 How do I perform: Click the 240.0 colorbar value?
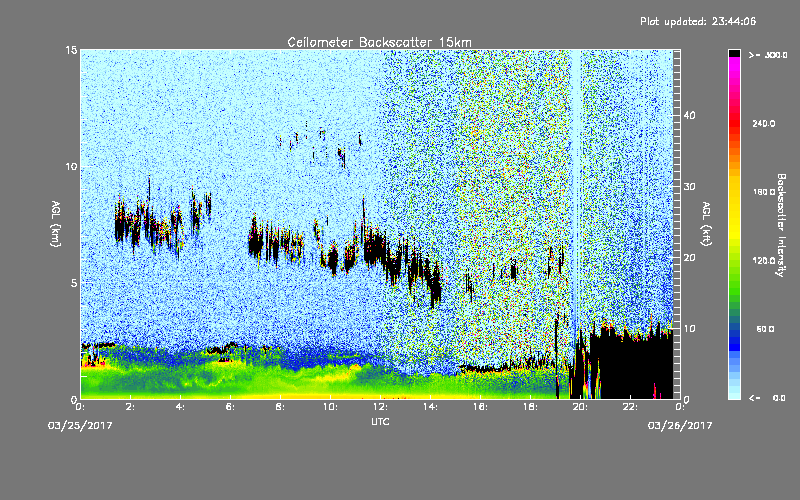764,124
